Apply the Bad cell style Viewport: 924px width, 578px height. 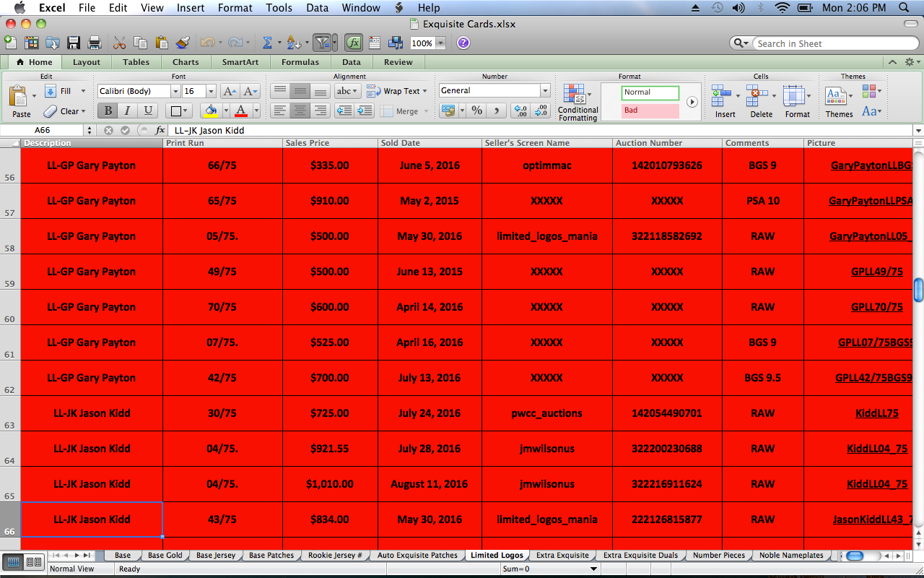coord(650,111)
